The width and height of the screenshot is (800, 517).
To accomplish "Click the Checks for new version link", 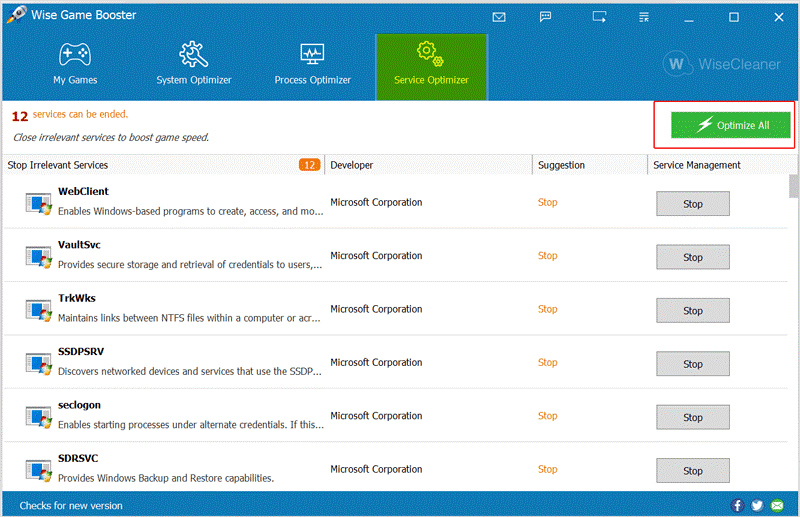I will tap(71, 506).
